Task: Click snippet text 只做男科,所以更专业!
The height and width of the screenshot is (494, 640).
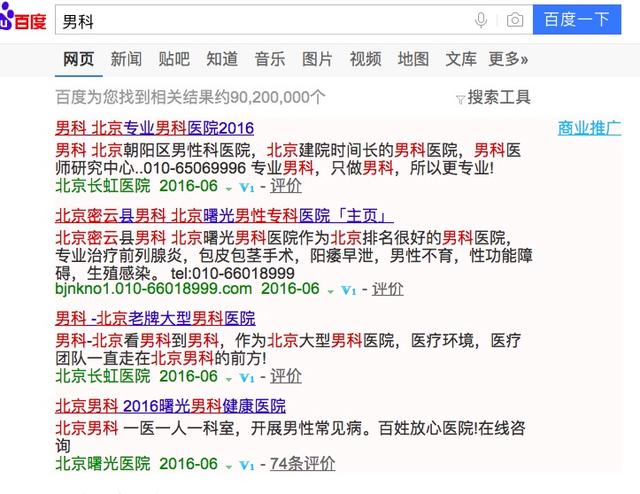Action: [412, 168]
